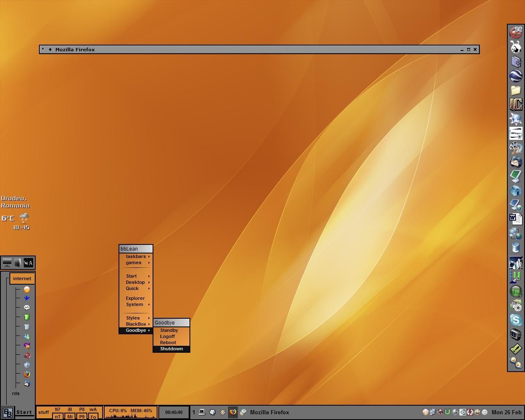Launch the CD burning dock icon

coord(516,306)
